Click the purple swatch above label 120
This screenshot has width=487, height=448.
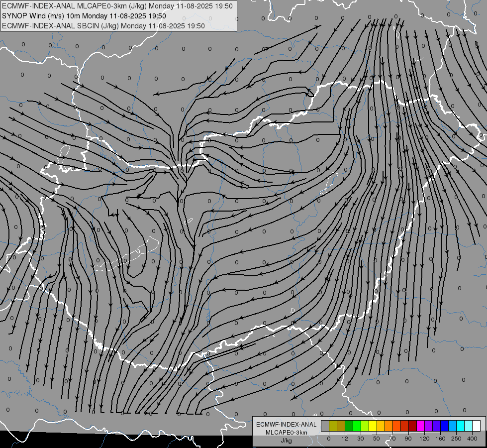(x=429, y=426)
